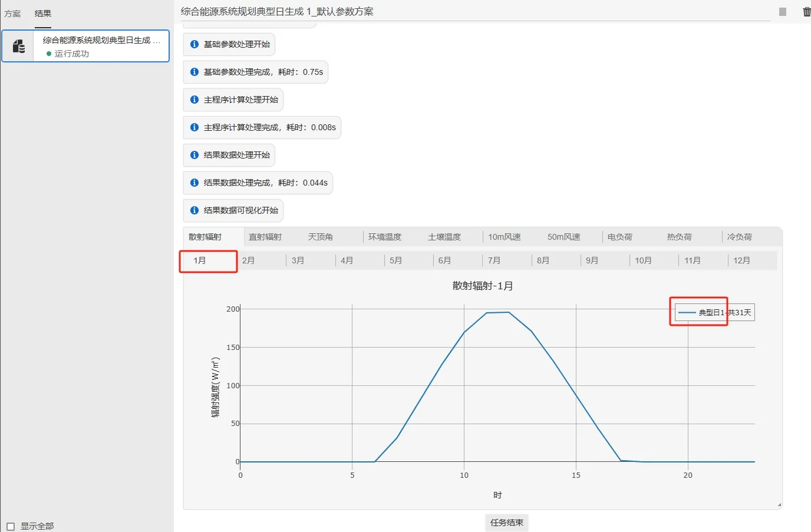Click the 辐射强度(W/m²) y-axis label
The height and width of the screenshot is (532, 811).
coord(216,387)
